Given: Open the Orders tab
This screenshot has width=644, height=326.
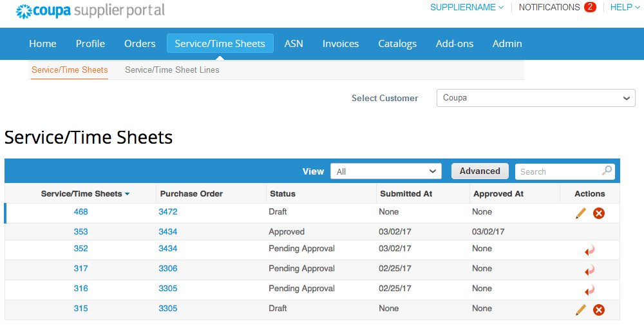Looking at the screenshot, I should tap(140, 44).
